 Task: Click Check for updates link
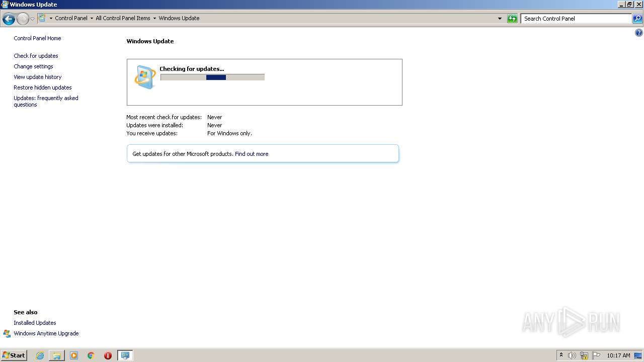[x=36, y=56]
